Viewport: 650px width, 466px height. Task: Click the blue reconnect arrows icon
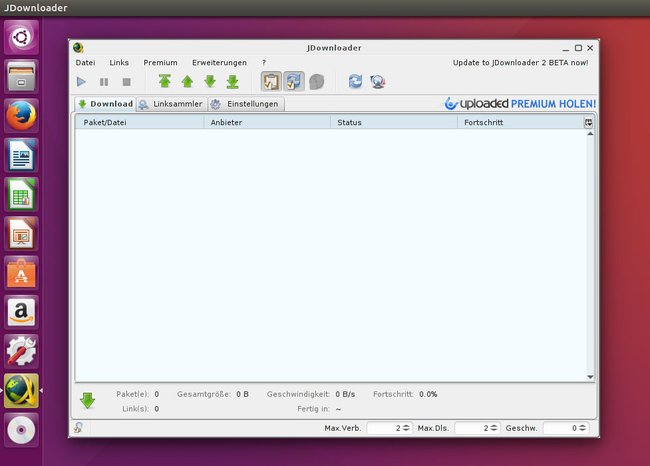pyautogui.click(x=355, y=81)
